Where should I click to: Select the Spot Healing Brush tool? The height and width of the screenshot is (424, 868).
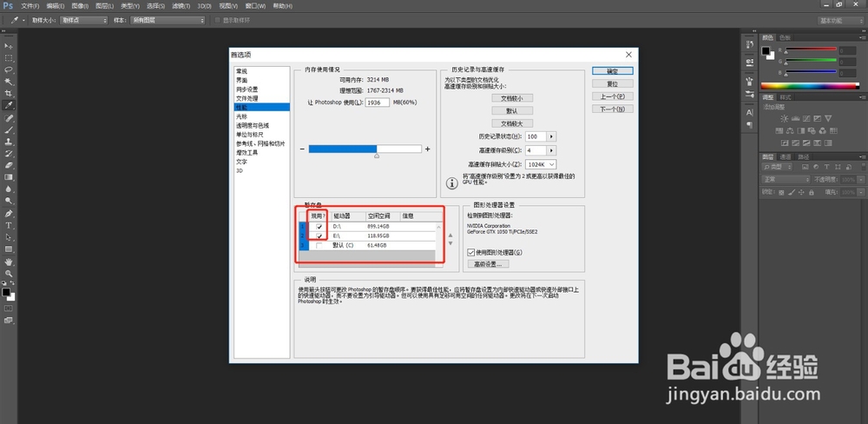(9, 119)
